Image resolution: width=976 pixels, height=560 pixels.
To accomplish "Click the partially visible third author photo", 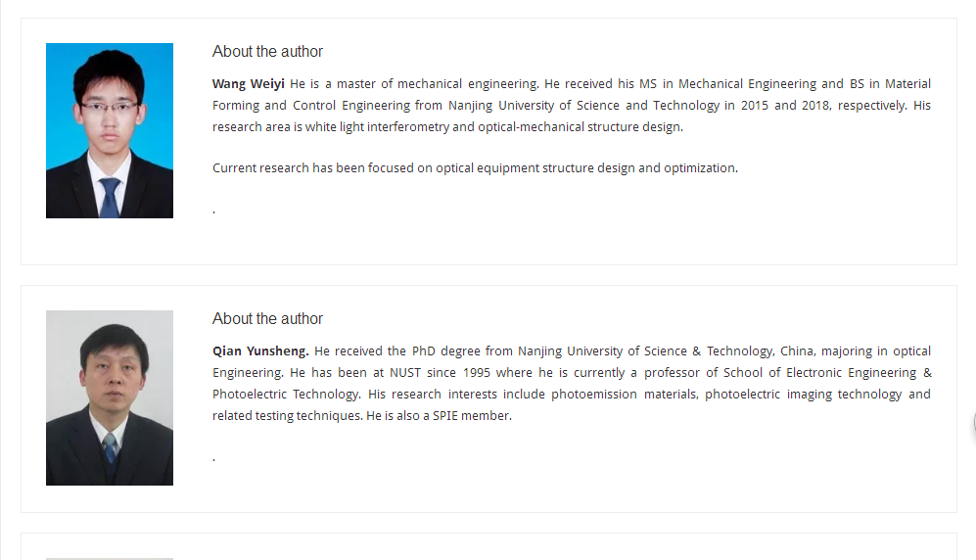I will click(x=110, y=559).
